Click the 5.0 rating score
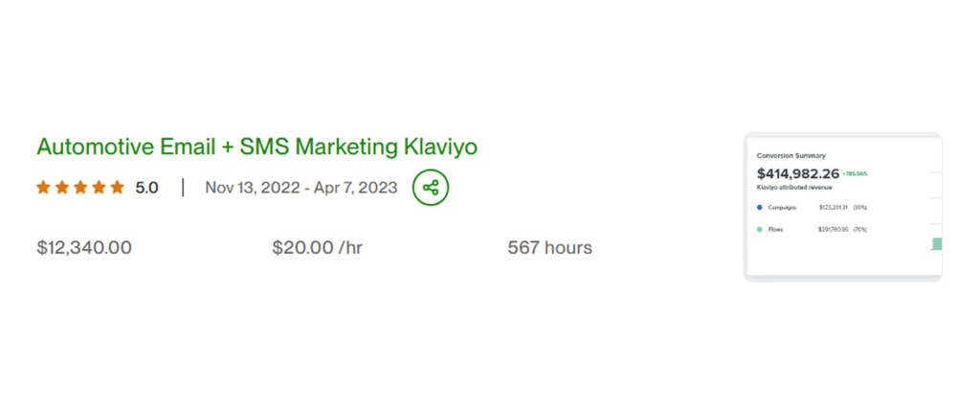The height and width of the screenshot is (408, 980). (x=146, y=188)
